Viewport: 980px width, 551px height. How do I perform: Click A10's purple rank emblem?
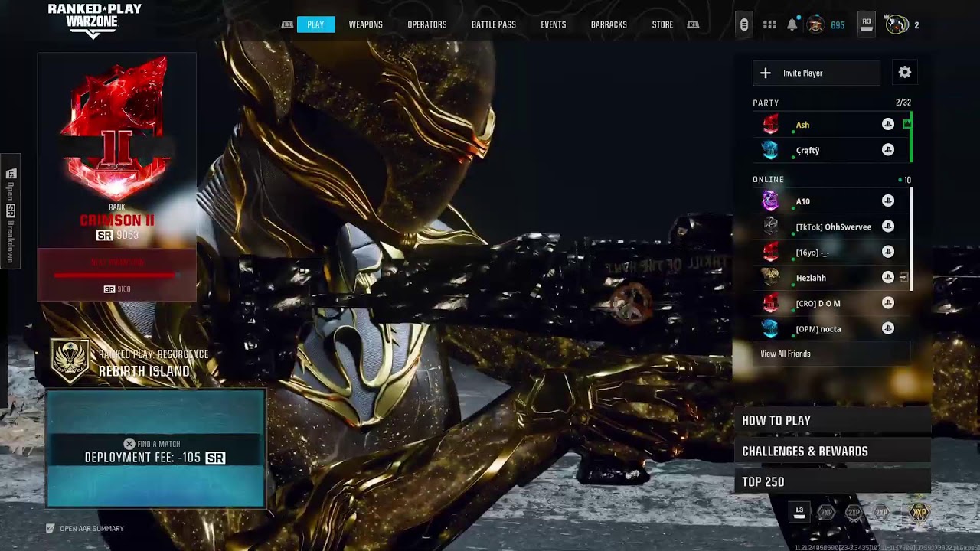(x=770, y=201)
